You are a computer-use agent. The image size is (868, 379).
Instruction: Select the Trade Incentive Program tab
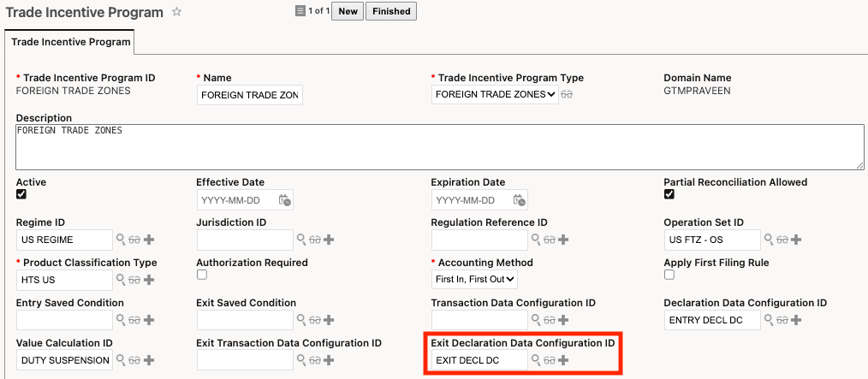(x=69, y=41)
